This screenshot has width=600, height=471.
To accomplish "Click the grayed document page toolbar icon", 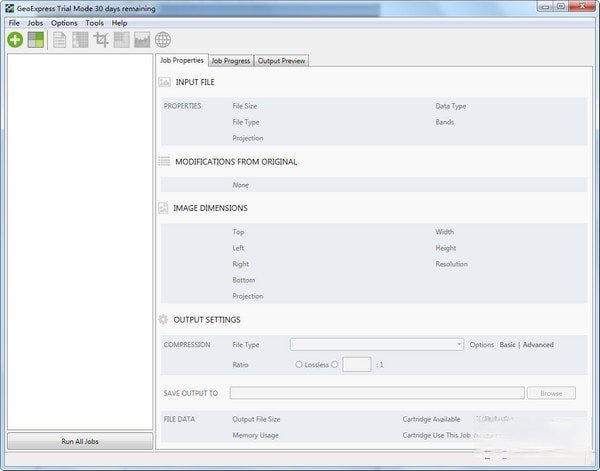I will [x=60, y=40].
